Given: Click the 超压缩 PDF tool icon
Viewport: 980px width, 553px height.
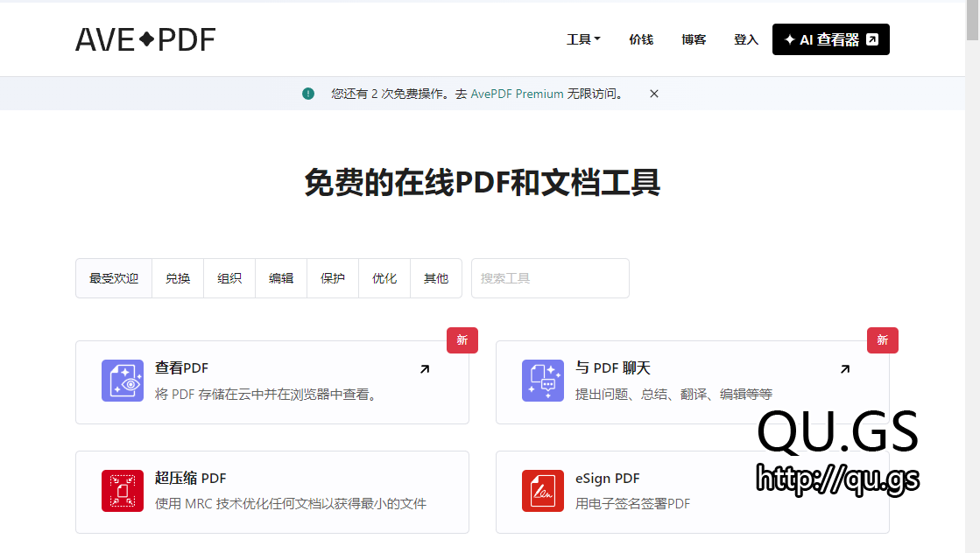Looking at the screenshot, I should tap(123, 491).
